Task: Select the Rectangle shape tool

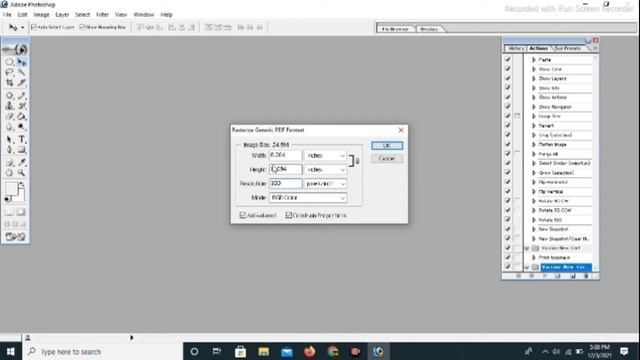Action: tap(22, 150)
